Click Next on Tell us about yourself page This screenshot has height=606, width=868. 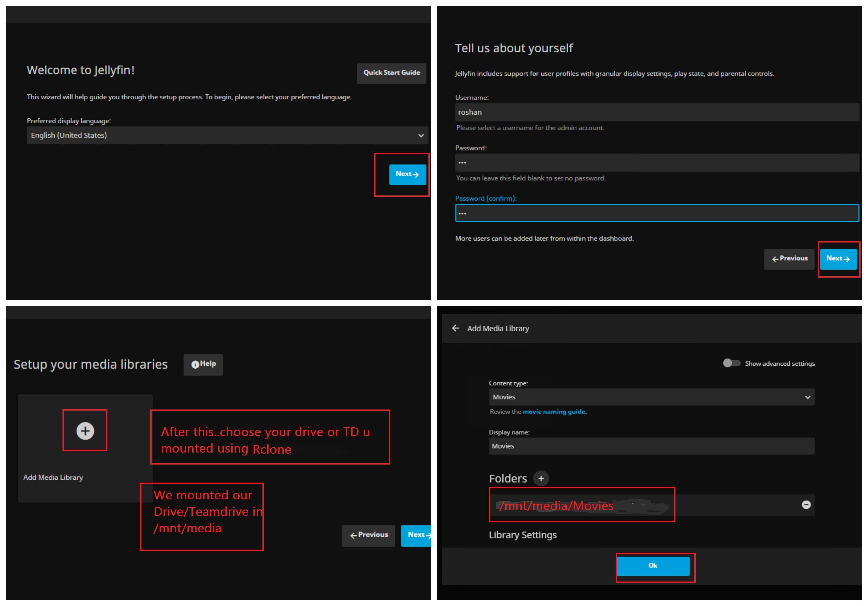[x=838, y=259]
